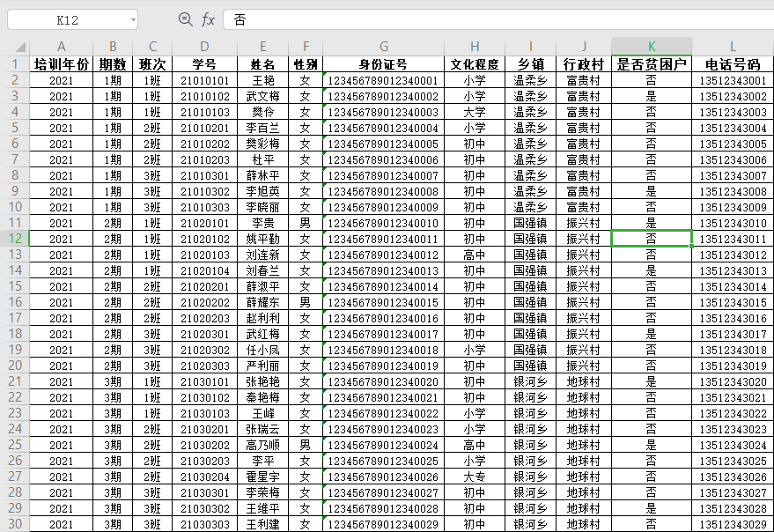Select row 1 header
Image resolution: width=774 pixels, height=532 pixels.
coord(14,64)
